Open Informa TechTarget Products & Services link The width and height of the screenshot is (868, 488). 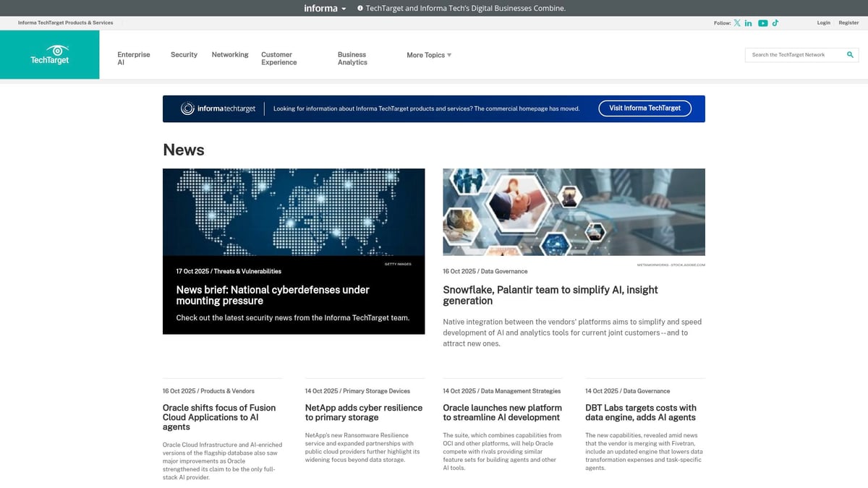pyautogui.click(x=66, y=23)
